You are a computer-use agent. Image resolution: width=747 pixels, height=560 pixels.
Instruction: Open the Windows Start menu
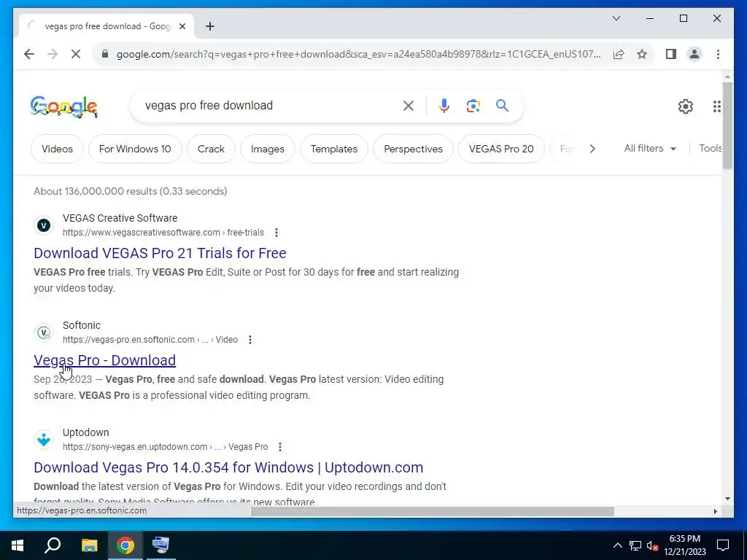18,545
